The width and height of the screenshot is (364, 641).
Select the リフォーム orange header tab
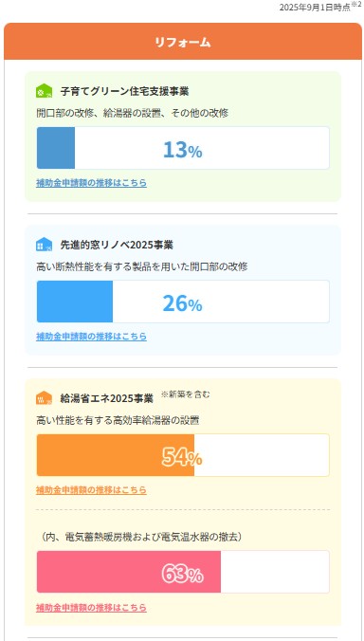(x=183, y=42)
